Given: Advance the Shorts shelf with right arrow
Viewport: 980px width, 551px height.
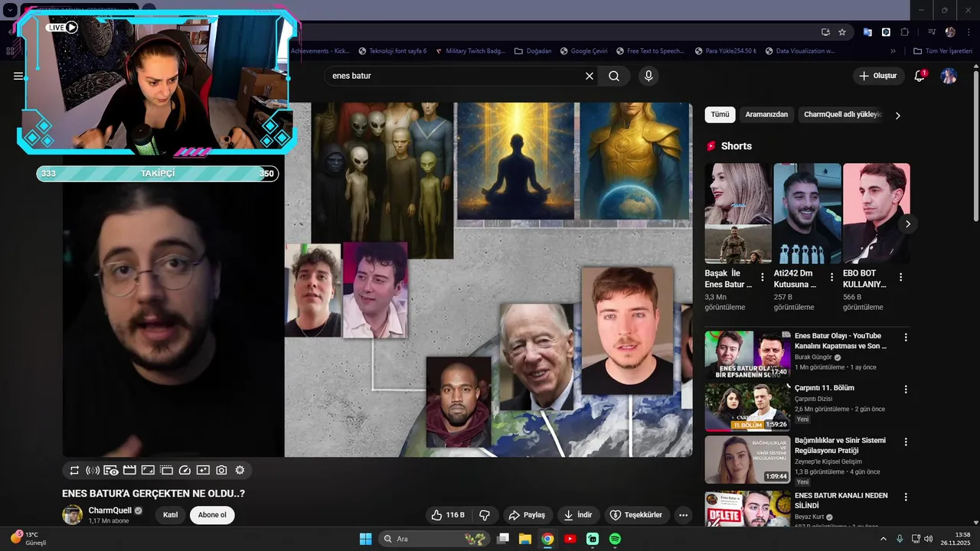Looking at the screenshot, I should [x=907, y=224].
